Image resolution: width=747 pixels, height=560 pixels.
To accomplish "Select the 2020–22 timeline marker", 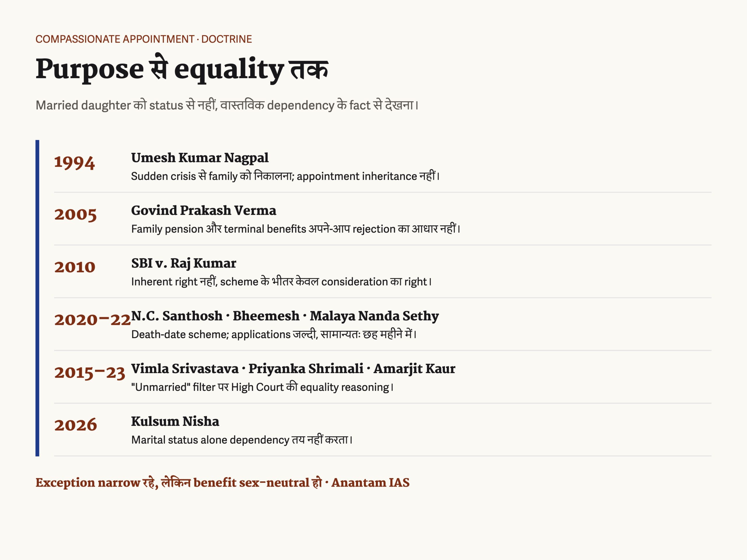I will click(x=92, y=320).
